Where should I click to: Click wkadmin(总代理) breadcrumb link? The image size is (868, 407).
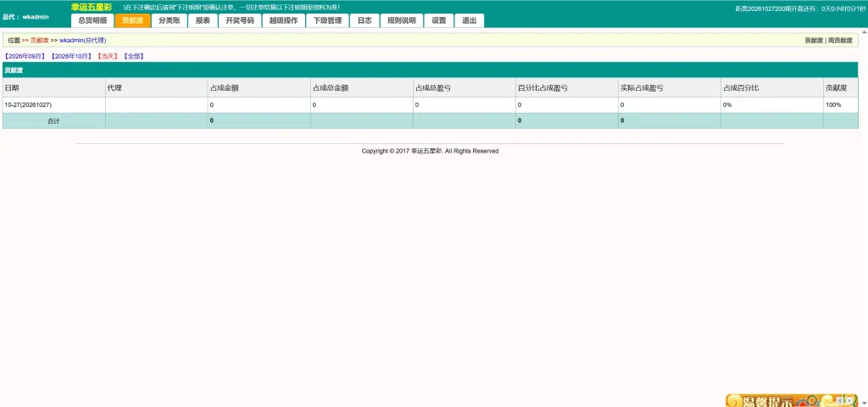(x=82, y=41)
